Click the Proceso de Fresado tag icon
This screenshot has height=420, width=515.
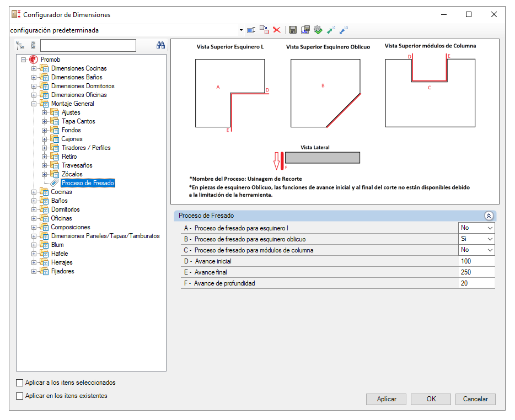[x=55, y=183]
